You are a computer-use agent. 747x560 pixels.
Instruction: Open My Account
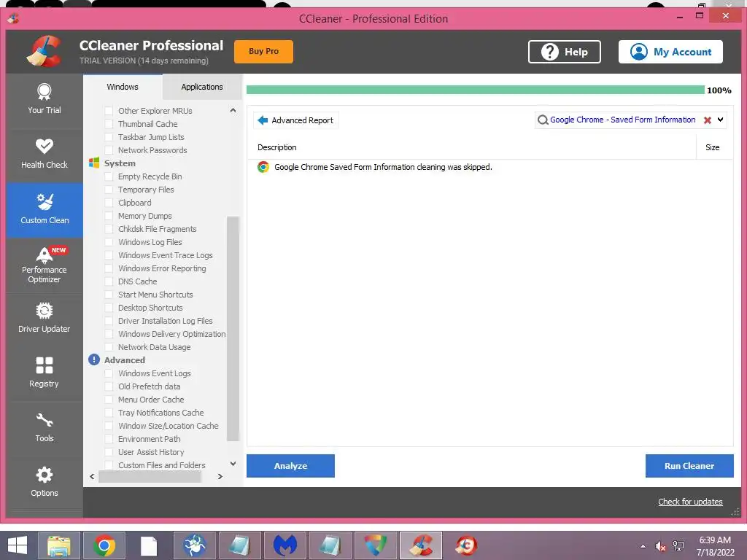pyautogui.click(x=670, y=52)
